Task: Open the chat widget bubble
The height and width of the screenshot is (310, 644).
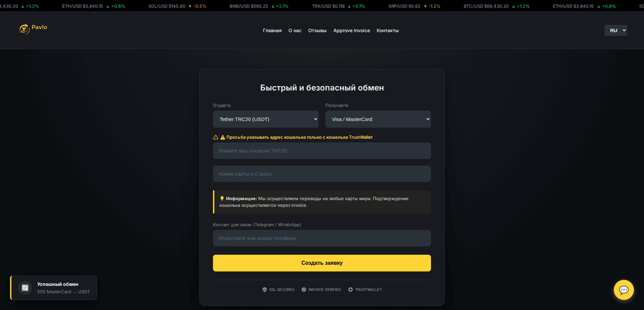Action: (624, 290)
